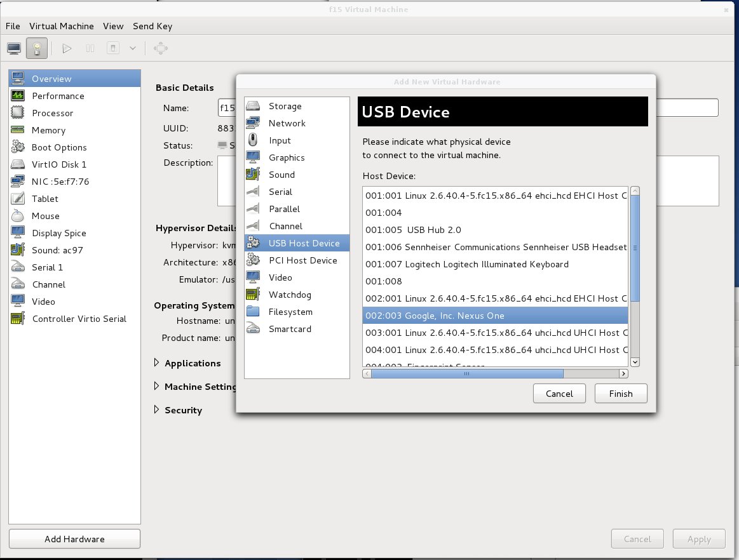The height and width of the screenshot is (560, 739).
Task: Select Channel in main window sidebar
Action: click(74, 284)
